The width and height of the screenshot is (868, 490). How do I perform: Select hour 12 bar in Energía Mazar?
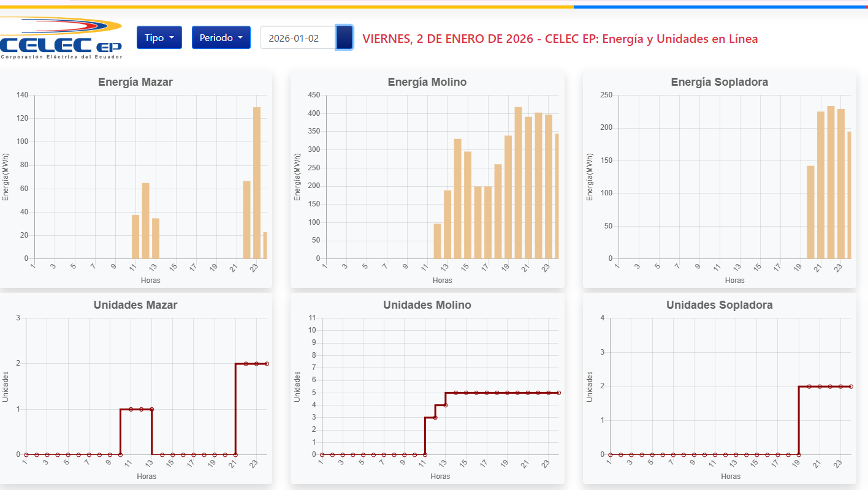[145, 221]
